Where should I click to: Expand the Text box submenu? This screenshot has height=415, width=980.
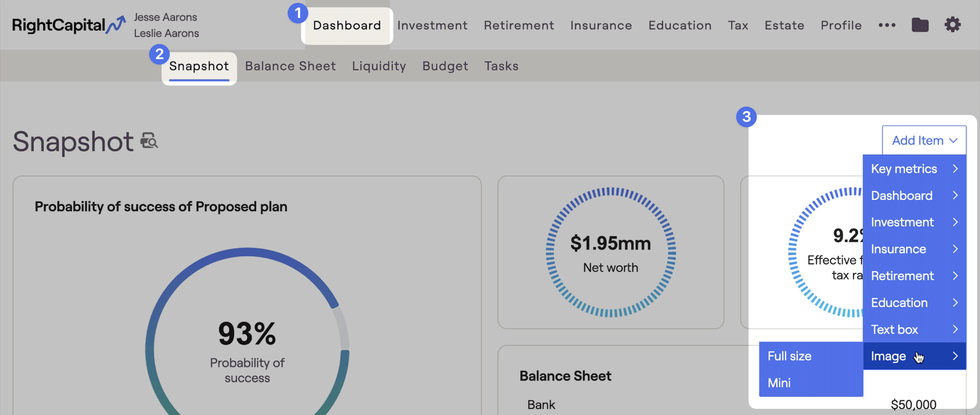coord(914,329)
